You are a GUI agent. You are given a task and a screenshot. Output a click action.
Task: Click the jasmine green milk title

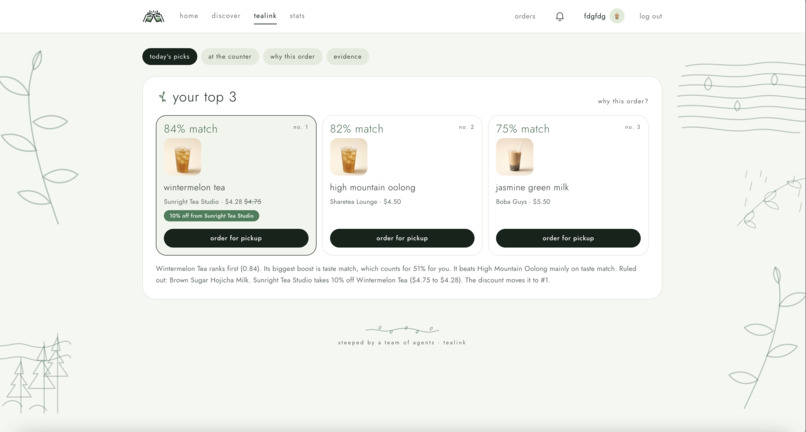[533, 188]
